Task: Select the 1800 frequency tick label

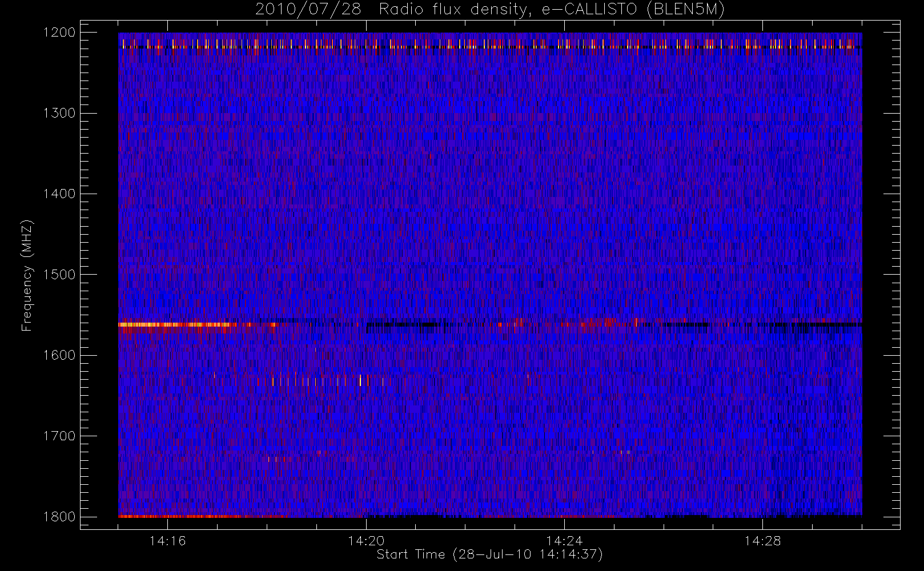Action: (x=59, y=516)
